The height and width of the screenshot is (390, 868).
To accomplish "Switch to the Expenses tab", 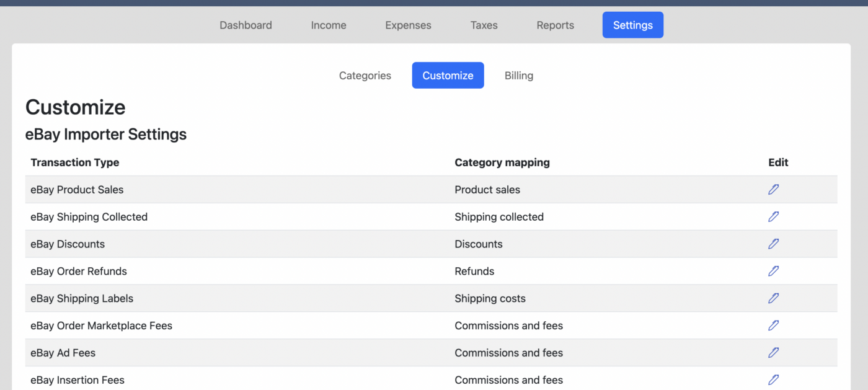I will tap(408, 25).
